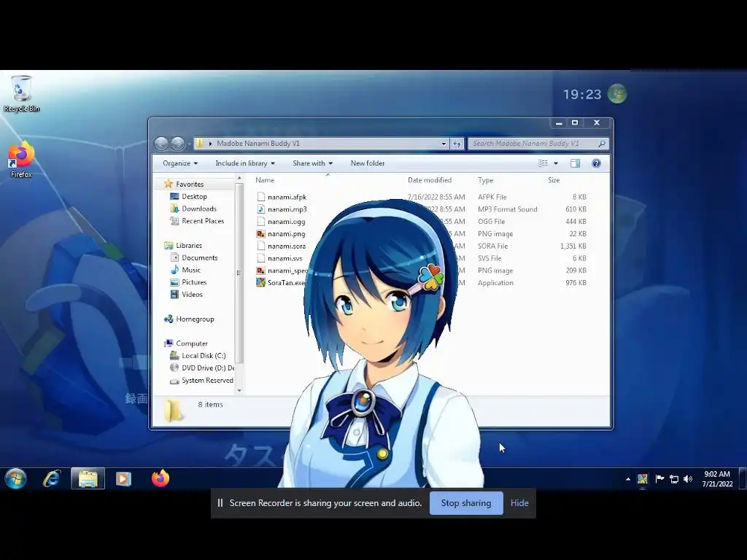747x560 pixels.
Task: Open Desktop in the navigation pane
Action: pos(194,197)
